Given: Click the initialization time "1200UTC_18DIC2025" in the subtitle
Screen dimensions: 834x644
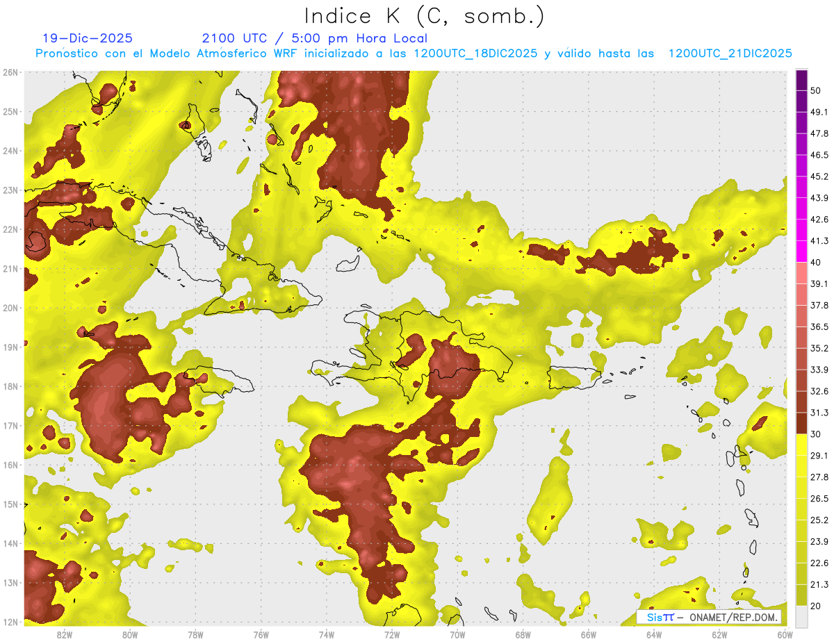Looking at the screenshot, I should (475, 53).
